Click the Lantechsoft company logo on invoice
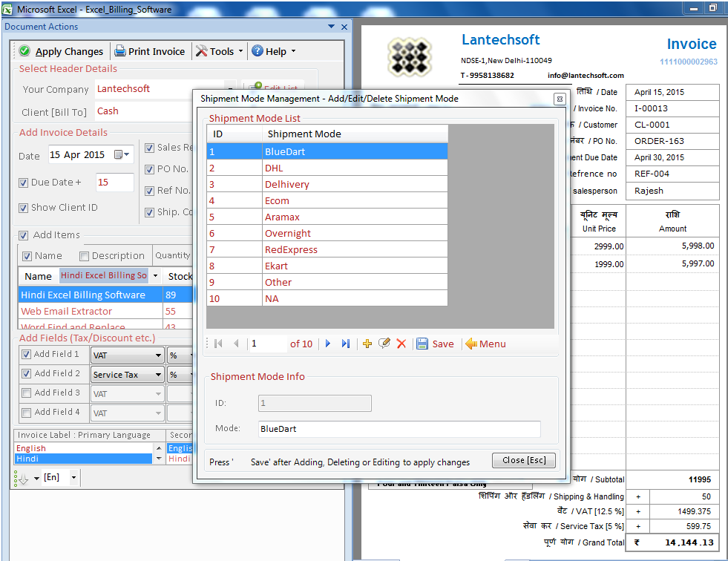 click(x=409, y=57)
